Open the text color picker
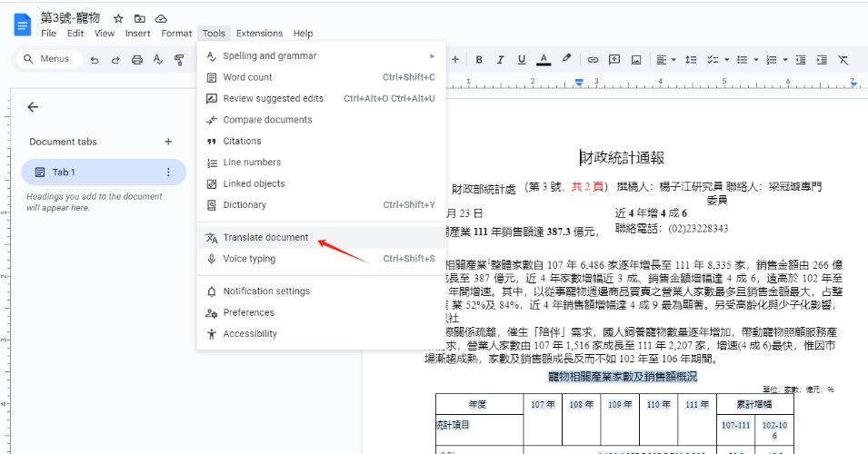This screenshot has width=868, height=454. point(544,60)
